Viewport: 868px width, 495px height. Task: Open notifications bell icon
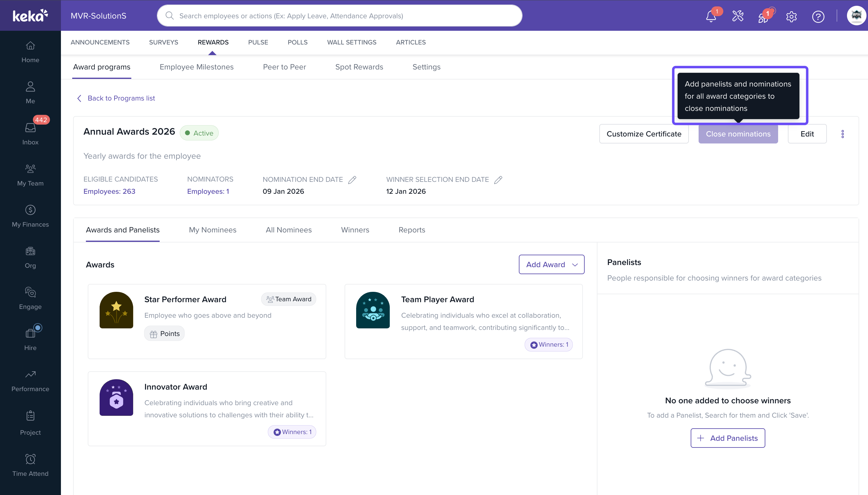[x=710, y=16]
